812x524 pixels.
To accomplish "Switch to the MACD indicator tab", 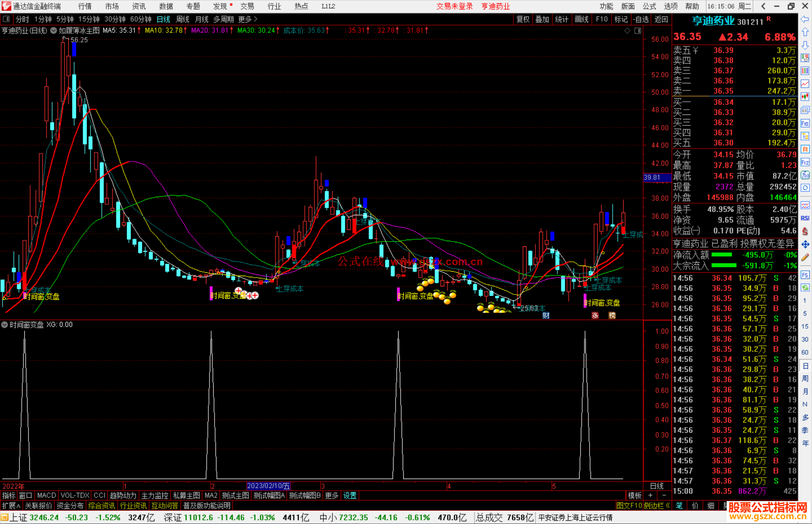I will [46, 495].
